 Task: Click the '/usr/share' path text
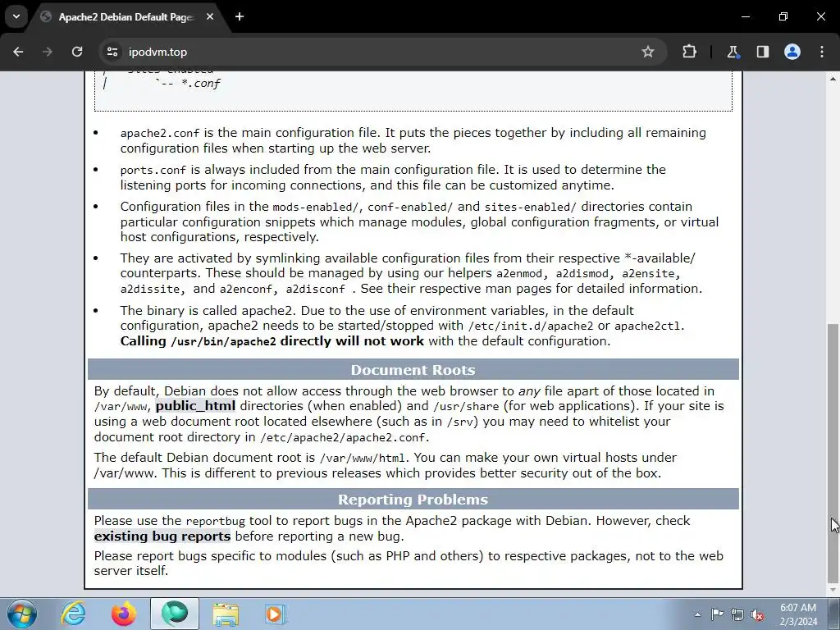pyautogui.click(x=466, y=407)
